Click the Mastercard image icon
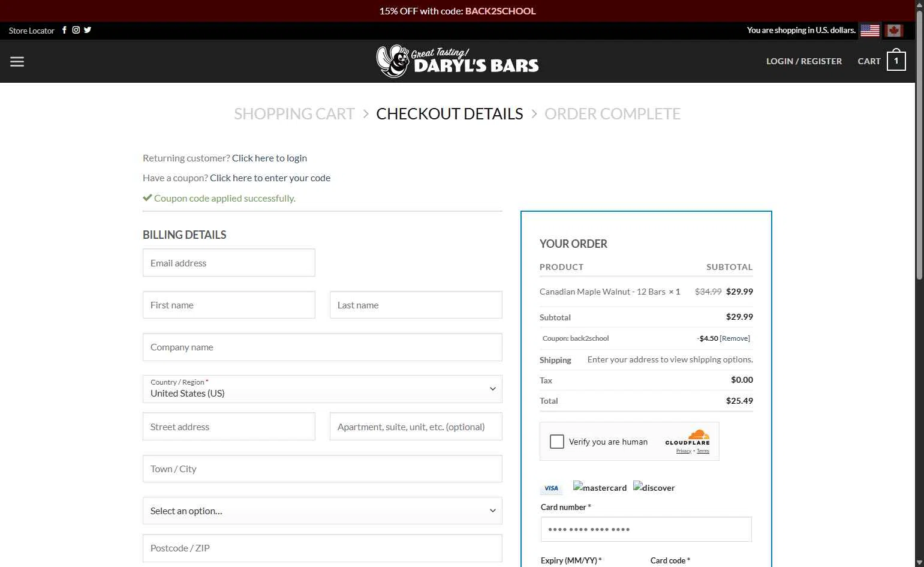This screenshot has width=924, height=567. tap(600, 487)
